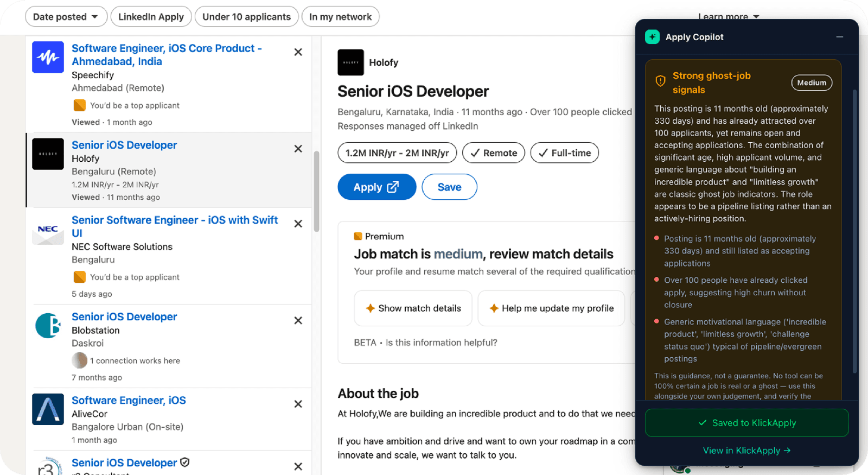The height and width of the screenshot is (475, 868).
Task: Click the Holofy logo in job details
Action: coord(350,62)
